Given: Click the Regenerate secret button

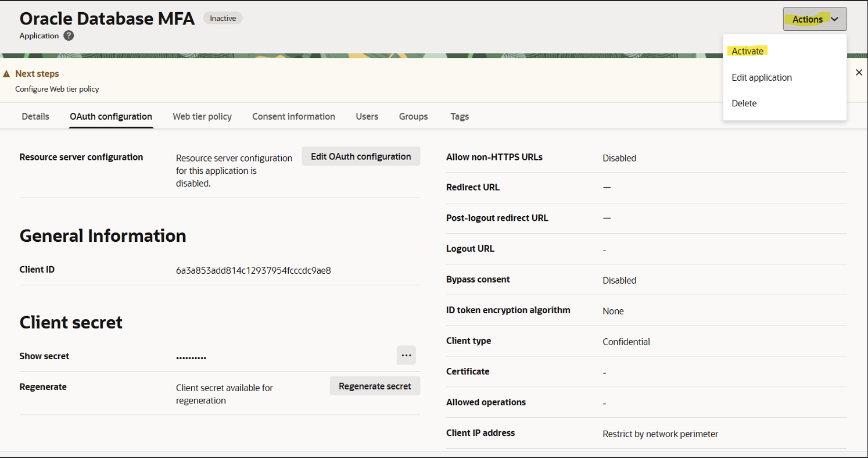Looking at the screenshot, I should [375, 385].
